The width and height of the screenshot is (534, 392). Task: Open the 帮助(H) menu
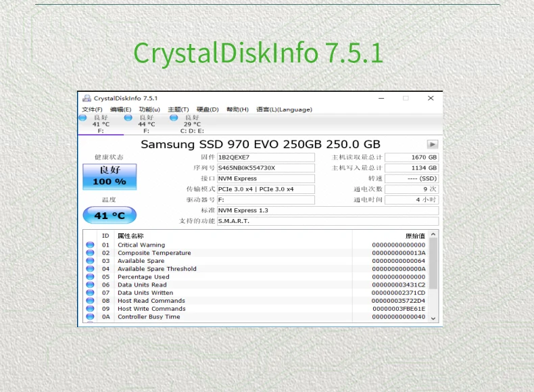[x=237, y=109]
